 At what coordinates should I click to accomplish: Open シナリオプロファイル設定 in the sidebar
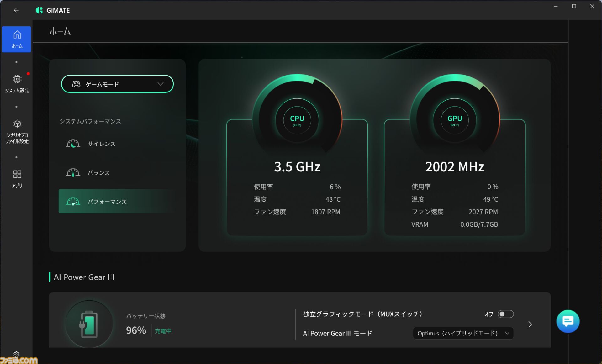point(17,132)
